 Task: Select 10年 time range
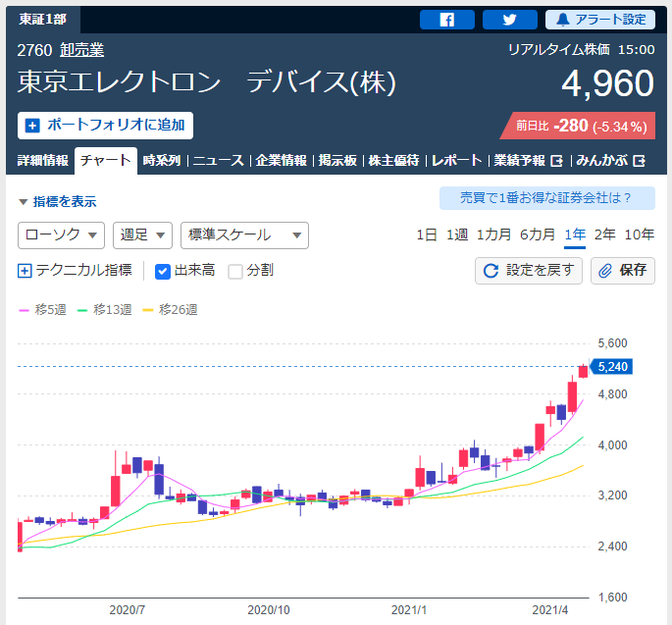639,234
